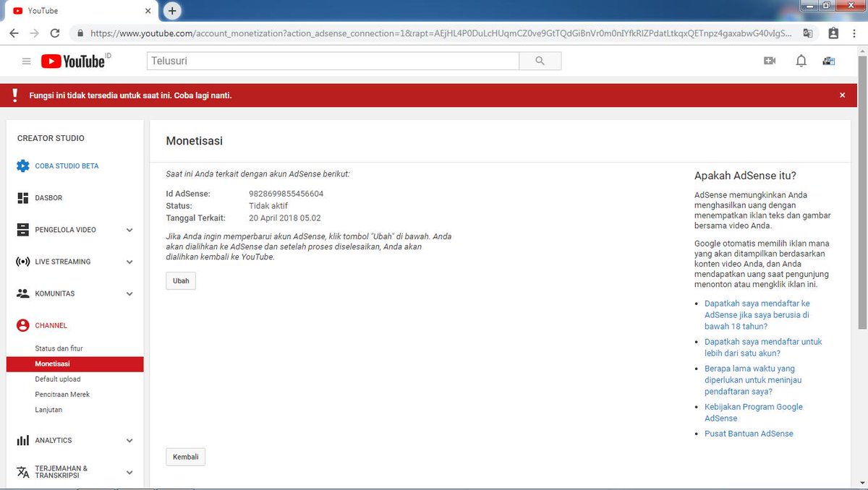
Task: Click the Pengelola Video icon
Action: pos(23,230)
